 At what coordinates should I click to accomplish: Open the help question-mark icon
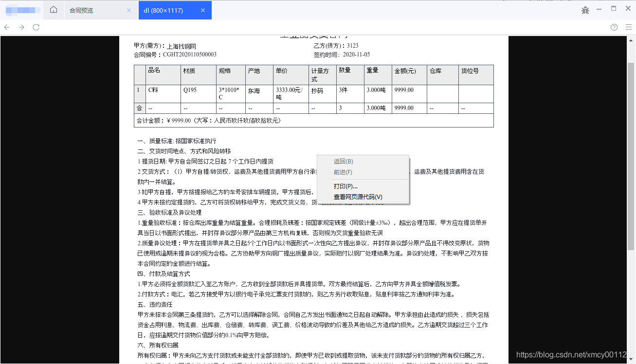pos(614,27)
